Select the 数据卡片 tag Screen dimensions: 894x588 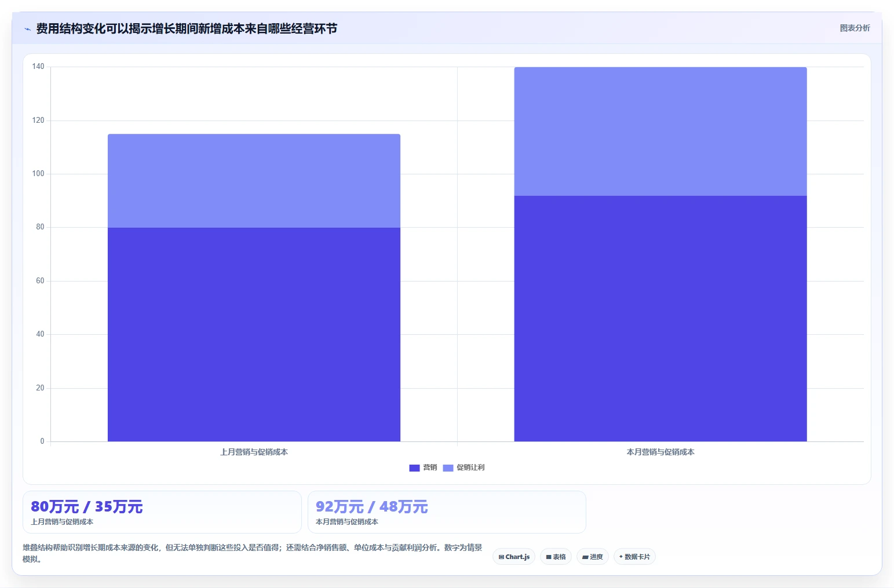click(x=634, y=557)
